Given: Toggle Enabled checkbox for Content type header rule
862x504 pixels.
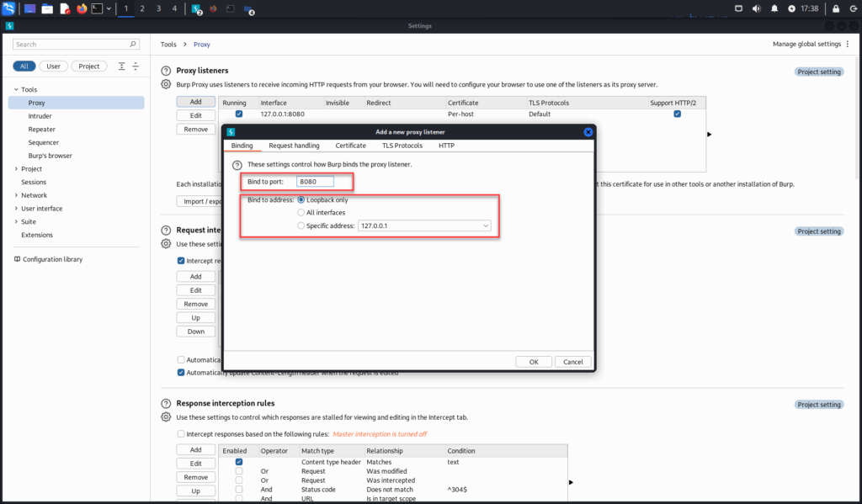Looking at the screenshot, I should tap(238, 462).
